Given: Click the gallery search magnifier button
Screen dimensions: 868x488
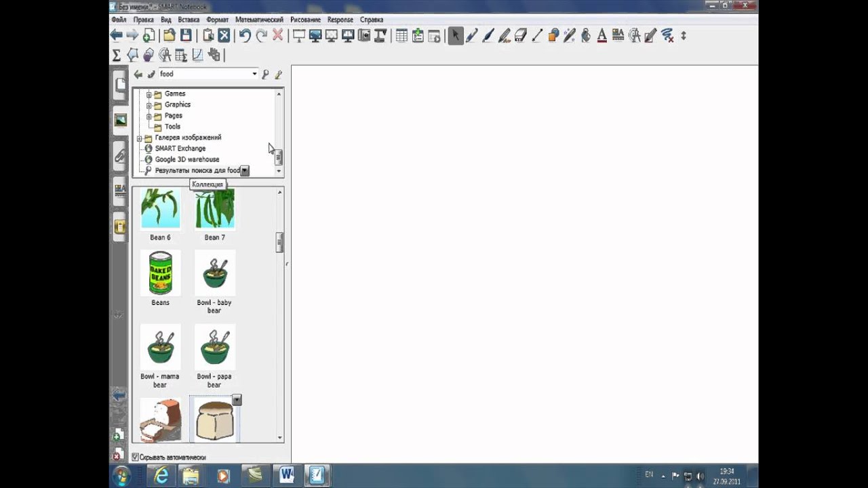Looking at the screenshot, I should 265,74.
